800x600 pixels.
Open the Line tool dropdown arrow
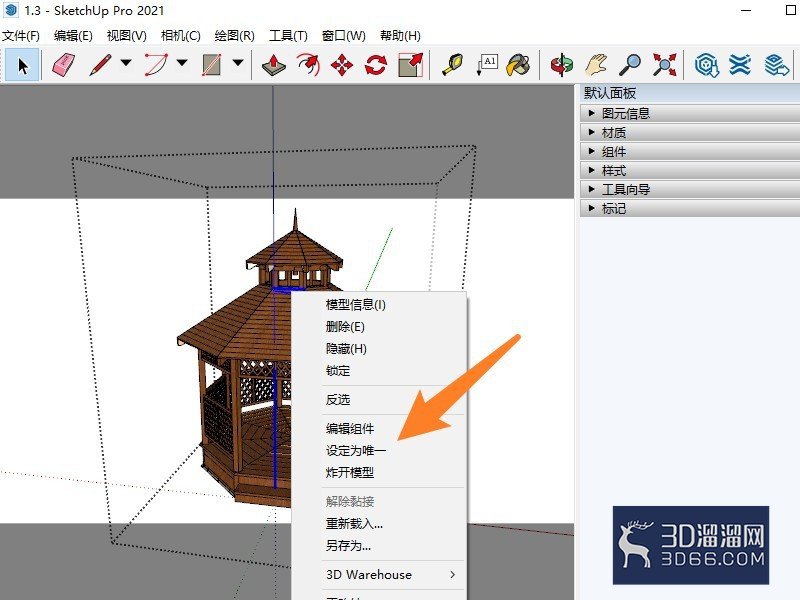(x=126, y=63)
